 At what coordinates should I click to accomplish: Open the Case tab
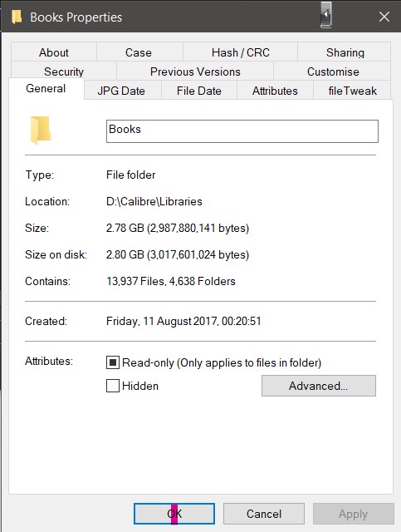point(139,52)
